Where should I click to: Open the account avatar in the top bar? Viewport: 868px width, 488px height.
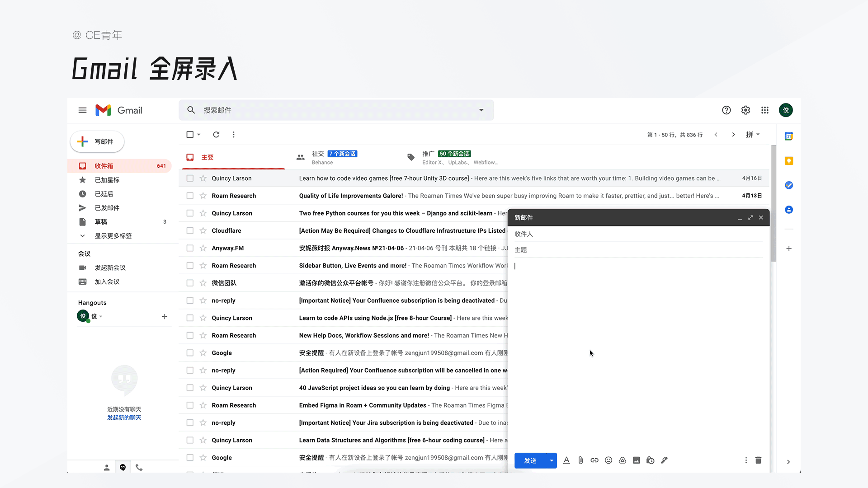(786, 110)
